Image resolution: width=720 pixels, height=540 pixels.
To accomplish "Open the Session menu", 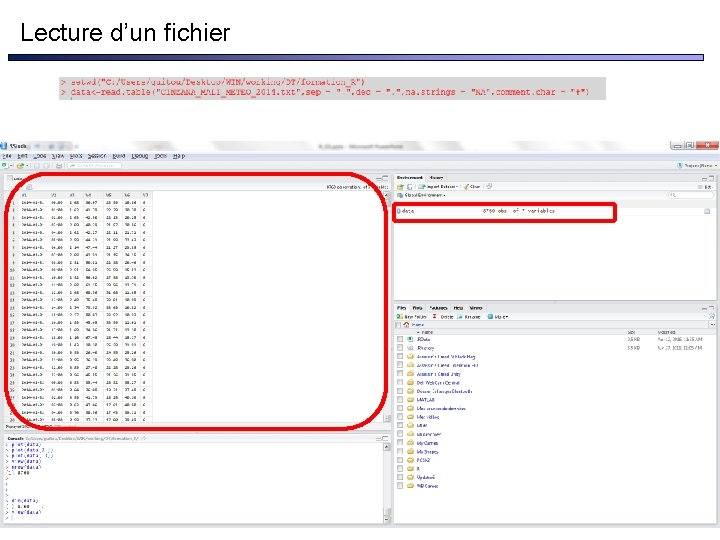I will tap(97, 156).
